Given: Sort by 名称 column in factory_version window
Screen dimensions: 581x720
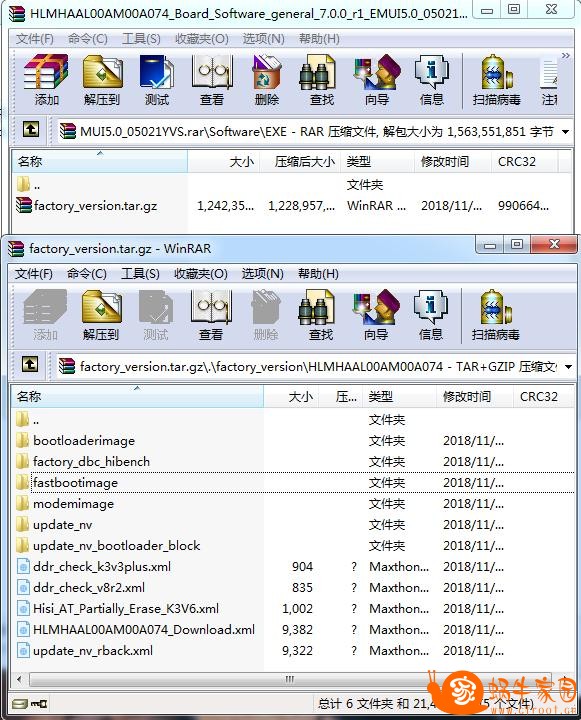Looking at the screenshot, I should point(137,397).
